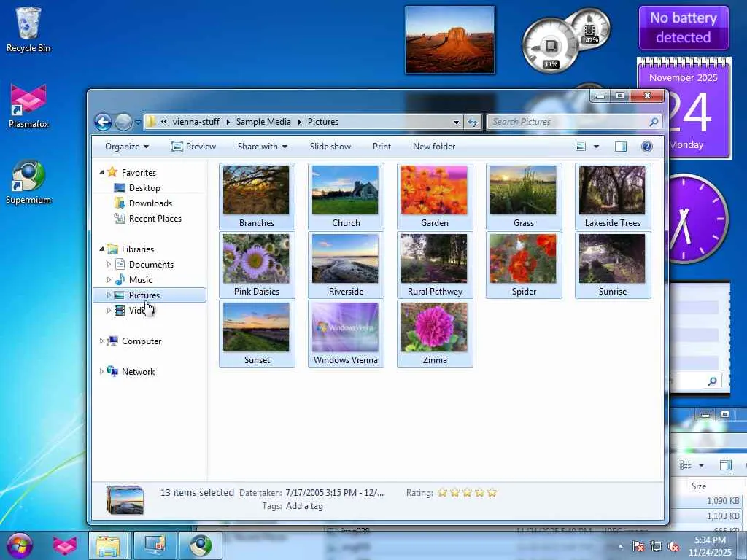Image resolution: width=747 pixels, height=560 pixels.
Task: Click Sample Media in the address bar
Action: click(263, 122)
